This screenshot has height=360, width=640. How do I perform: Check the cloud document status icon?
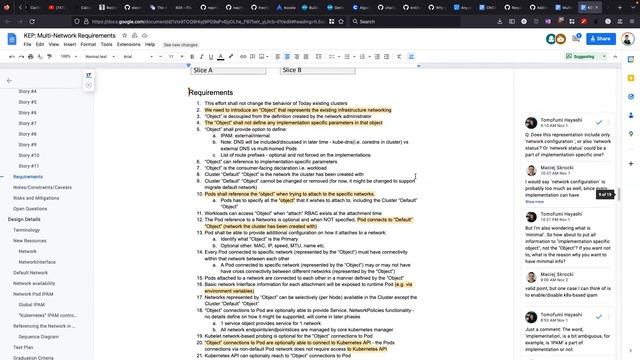tap(144, 36)
